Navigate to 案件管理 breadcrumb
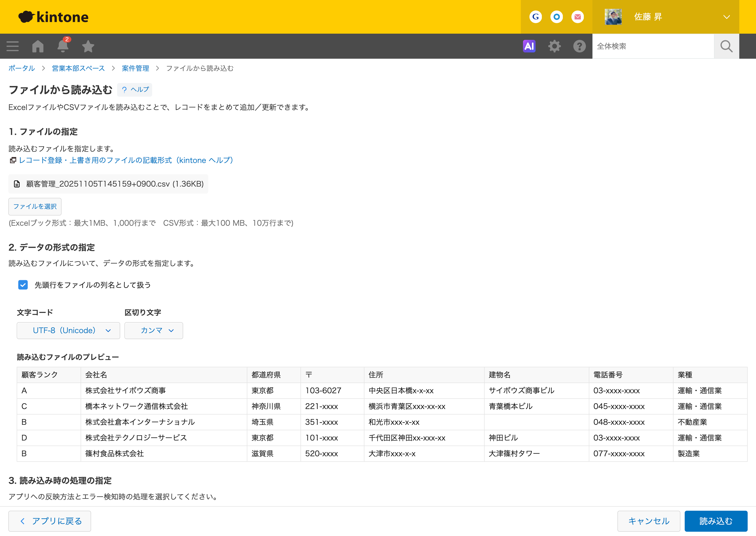This screenshot has width=756, height=536. [x=135, y=68]
